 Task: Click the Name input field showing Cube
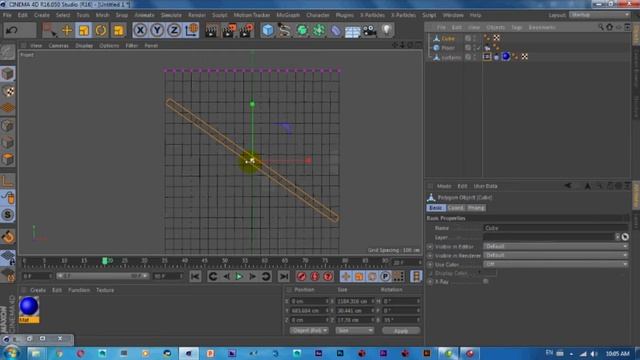pos(556,228)
